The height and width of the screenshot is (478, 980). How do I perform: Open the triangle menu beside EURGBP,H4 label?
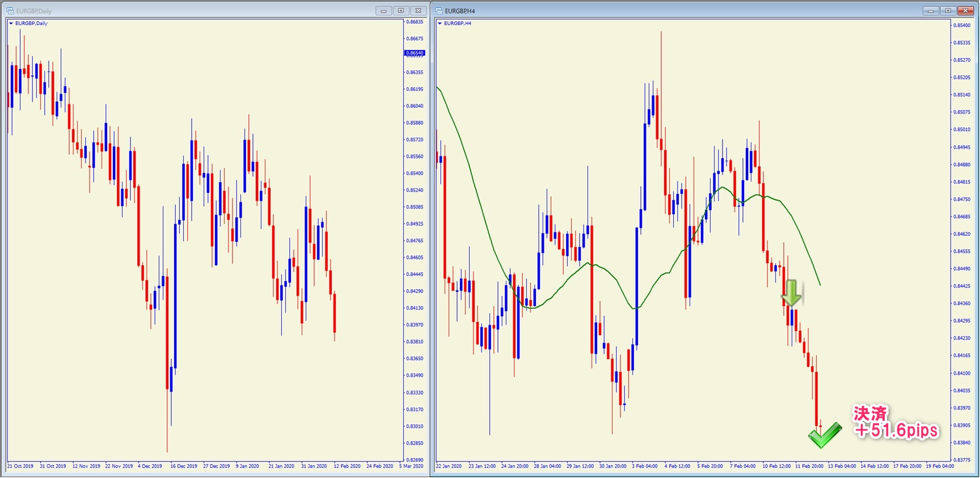(x=440, y=23)
